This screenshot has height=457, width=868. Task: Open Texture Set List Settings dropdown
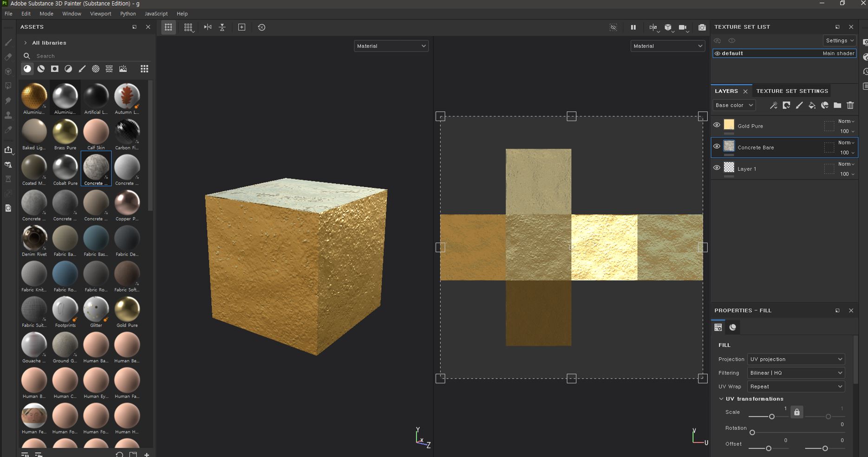click(840, 40)
